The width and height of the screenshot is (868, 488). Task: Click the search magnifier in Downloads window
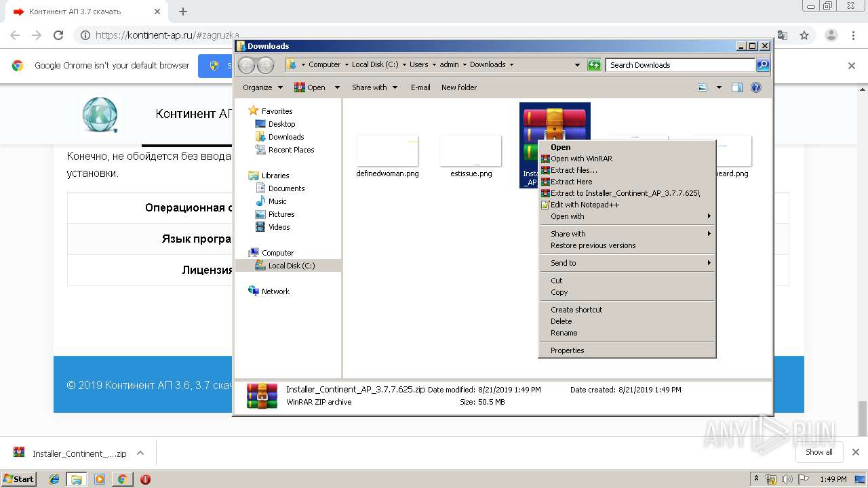tap(763, 65)
